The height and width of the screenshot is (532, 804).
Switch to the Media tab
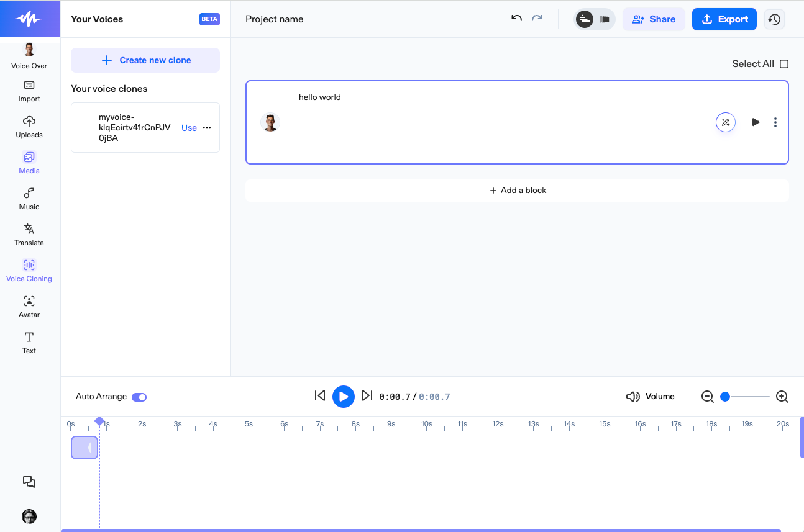[x=29, y=163]
